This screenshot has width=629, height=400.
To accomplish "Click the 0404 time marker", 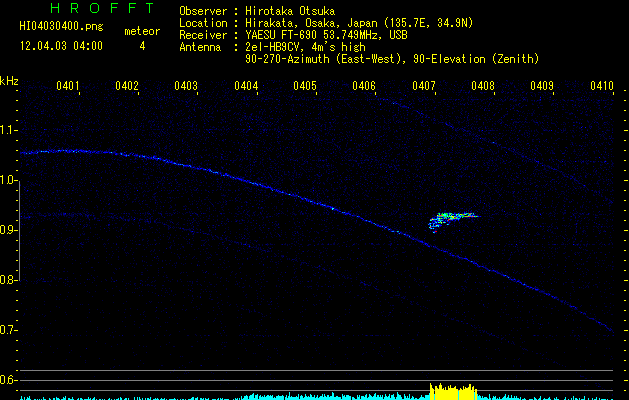I will [x=246, y=86].
